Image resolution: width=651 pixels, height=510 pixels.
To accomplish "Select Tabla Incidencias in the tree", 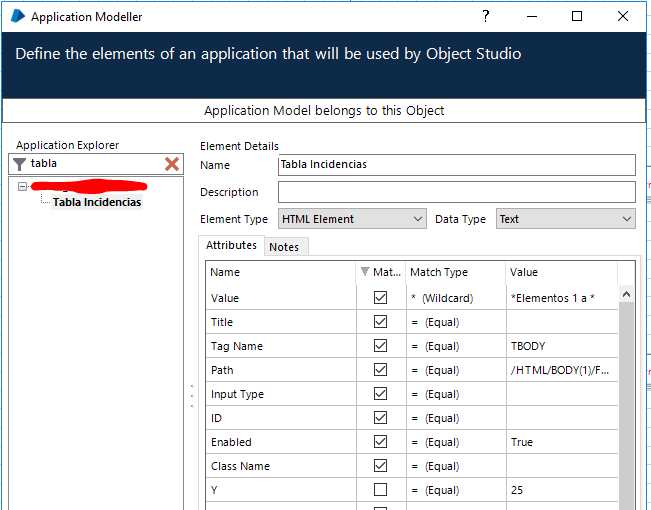I will (97, 202).
